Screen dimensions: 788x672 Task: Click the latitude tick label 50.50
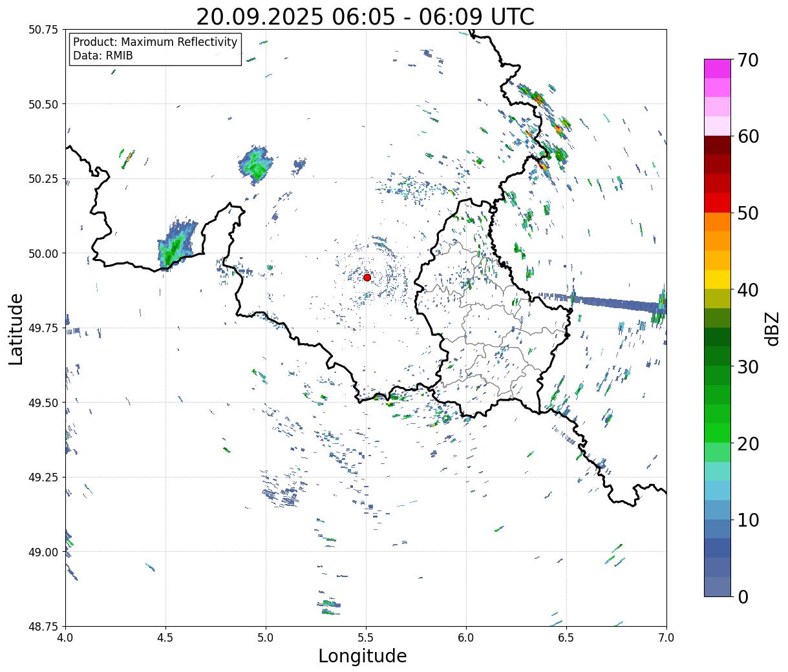(43, 104)
